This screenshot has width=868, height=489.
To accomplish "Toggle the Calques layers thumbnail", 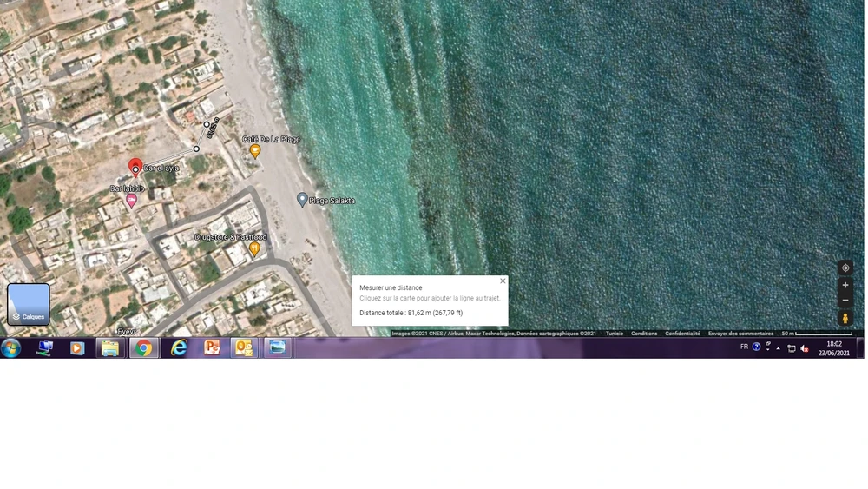I will coord(29,304).
